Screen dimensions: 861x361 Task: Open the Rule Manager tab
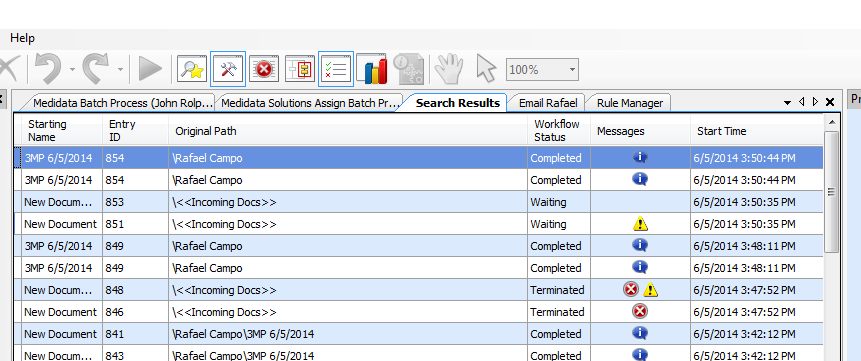(630, 103)
